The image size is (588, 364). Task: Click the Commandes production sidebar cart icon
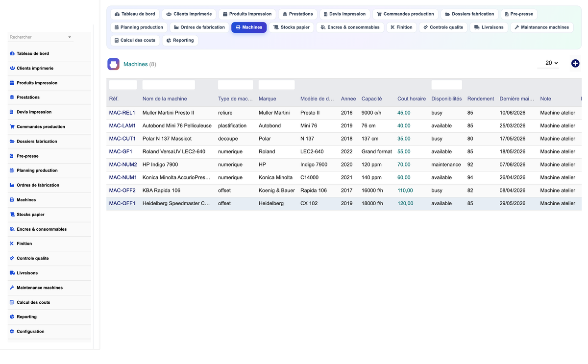pos(12,127)
